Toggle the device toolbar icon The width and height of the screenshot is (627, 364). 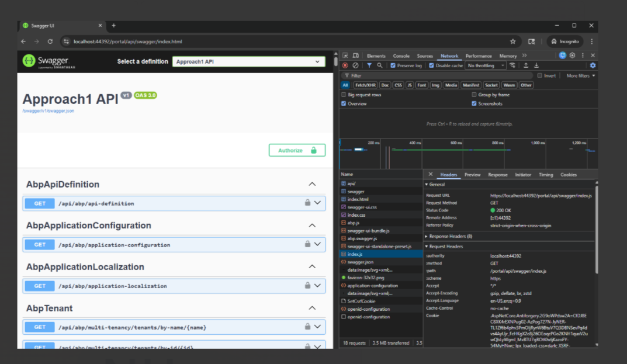pos(356,56)
